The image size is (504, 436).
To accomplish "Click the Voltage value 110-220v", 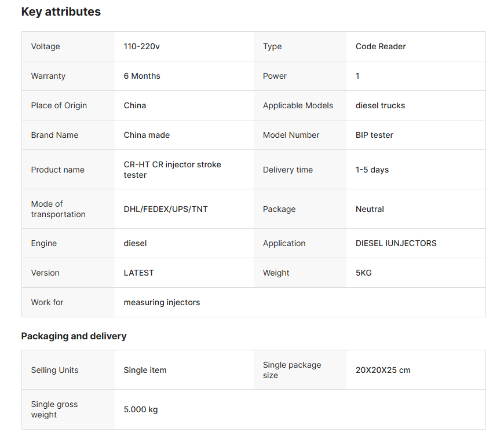I will coord(141,46).
